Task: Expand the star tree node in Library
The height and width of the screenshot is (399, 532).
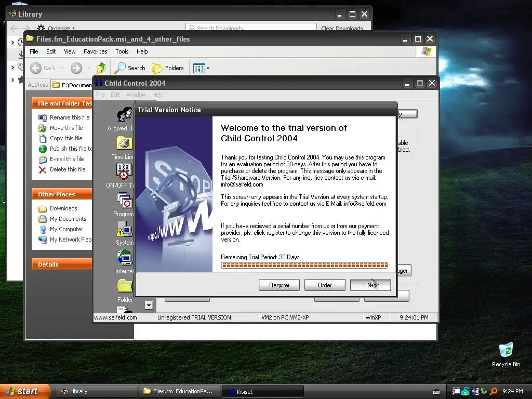Action: tap(12, 80)
